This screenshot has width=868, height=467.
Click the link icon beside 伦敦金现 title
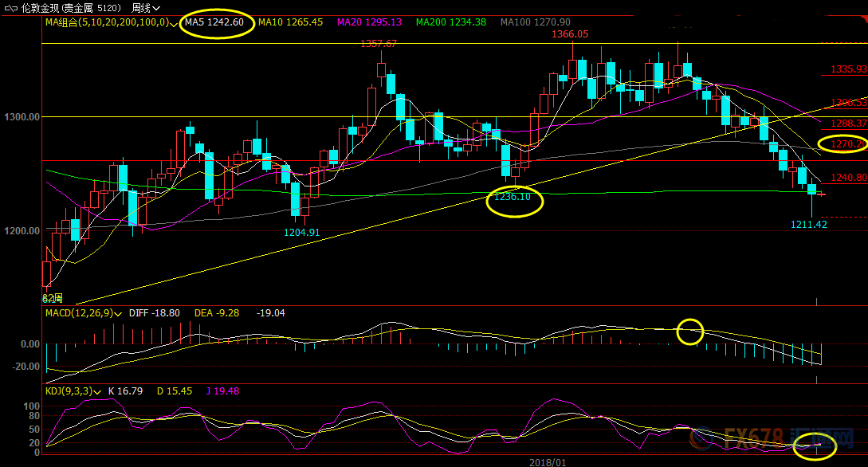pyautogui.click(x=11, y=7)
